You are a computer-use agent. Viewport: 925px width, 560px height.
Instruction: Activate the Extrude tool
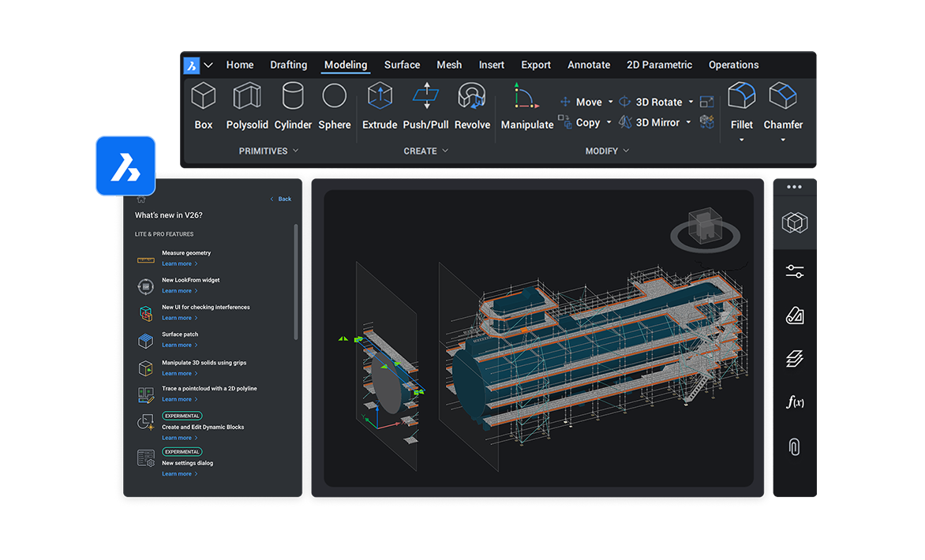pyautogui.click(x=379, y=106)
